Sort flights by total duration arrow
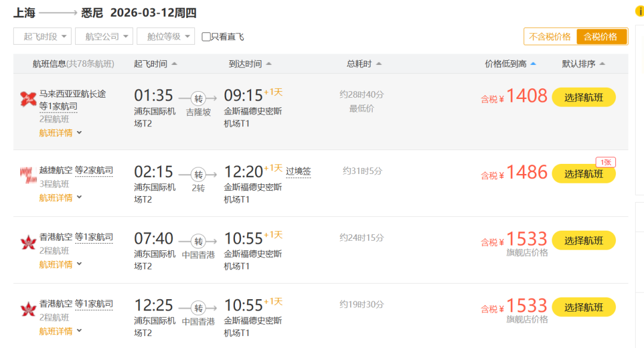 point(379,64)
